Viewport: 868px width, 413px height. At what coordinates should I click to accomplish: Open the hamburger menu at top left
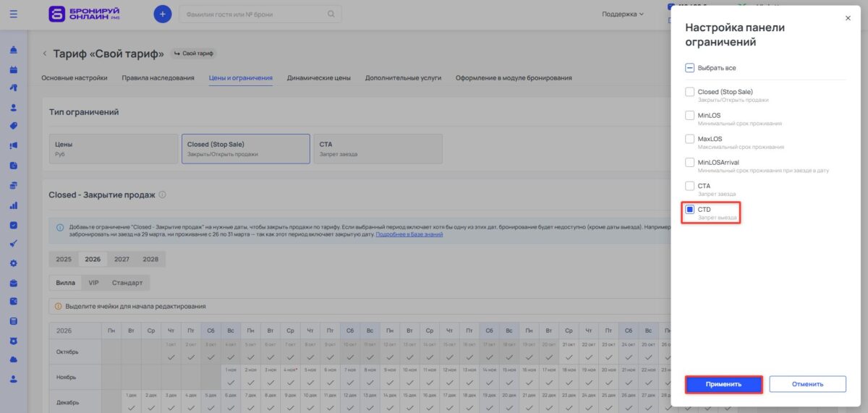coord(14,14)
